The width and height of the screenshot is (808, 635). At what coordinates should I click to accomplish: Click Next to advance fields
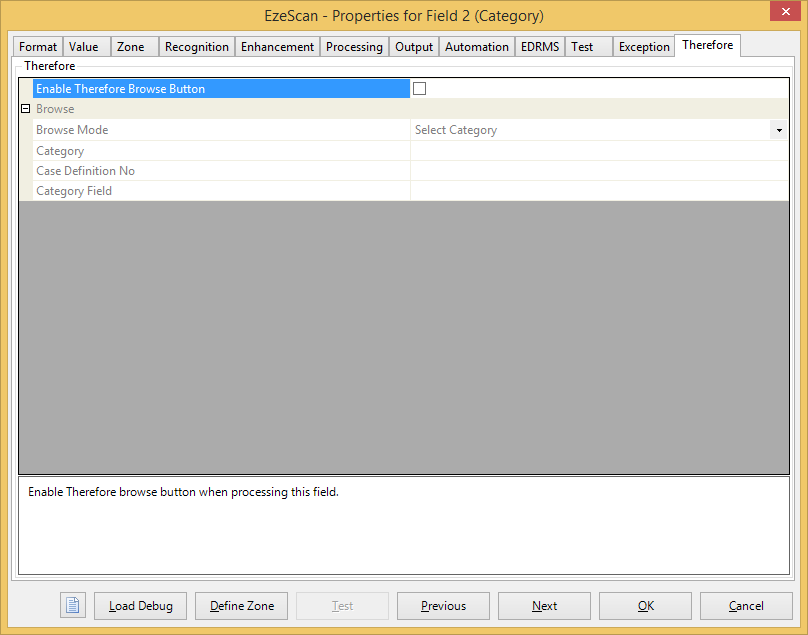544,606
